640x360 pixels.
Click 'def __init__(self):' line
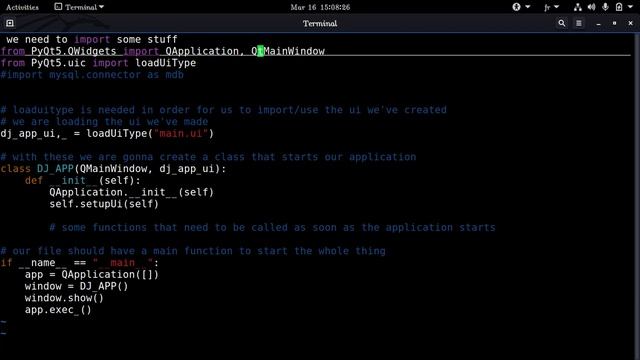[x=82, y=180]
